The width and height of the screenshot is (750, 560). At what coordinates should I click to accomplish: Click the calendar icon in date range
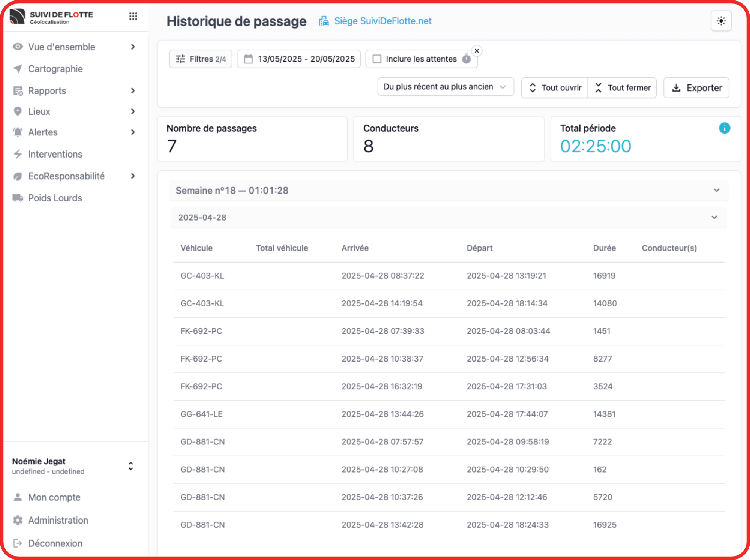click(x=248, y=59)
